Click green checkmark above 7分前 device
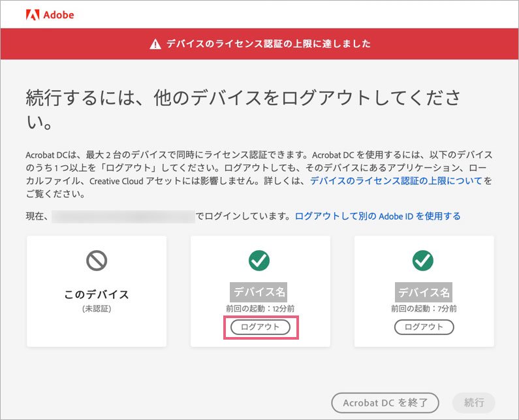Viewport: 519px width, 420px height. (x=423, y=261)
